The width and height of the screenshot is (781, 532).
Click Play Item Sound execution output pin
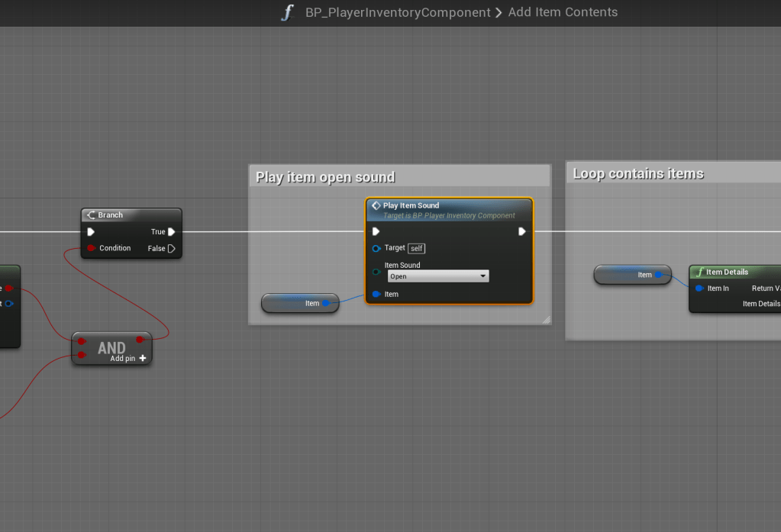(x=521, y=231)
